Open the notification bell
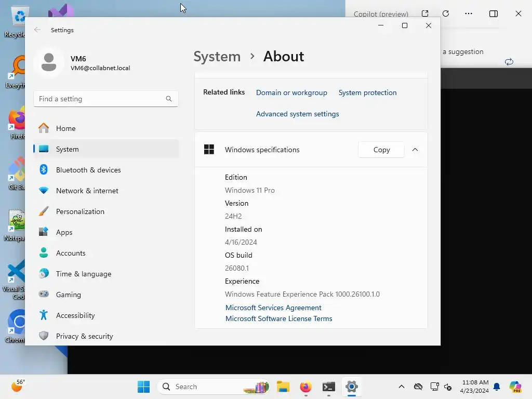Viewport: 532px width, 399px height. click(x=497, y=387)
